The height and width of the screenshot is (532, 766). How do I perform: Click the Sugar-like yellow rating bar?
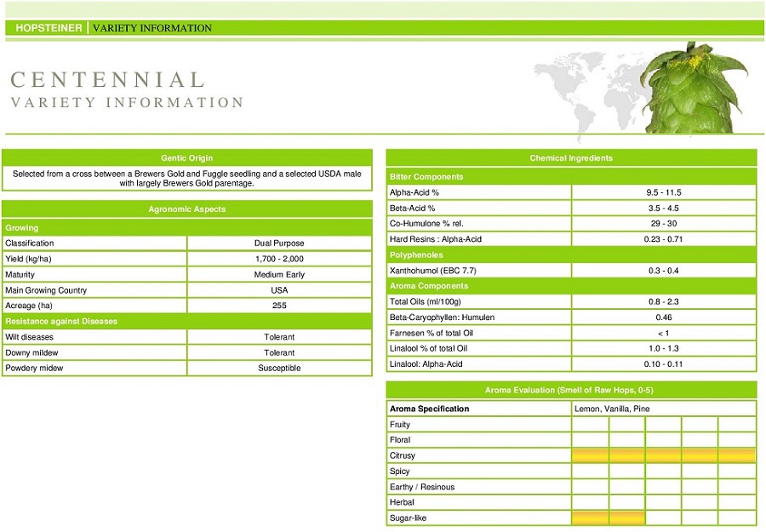point(609,518)
